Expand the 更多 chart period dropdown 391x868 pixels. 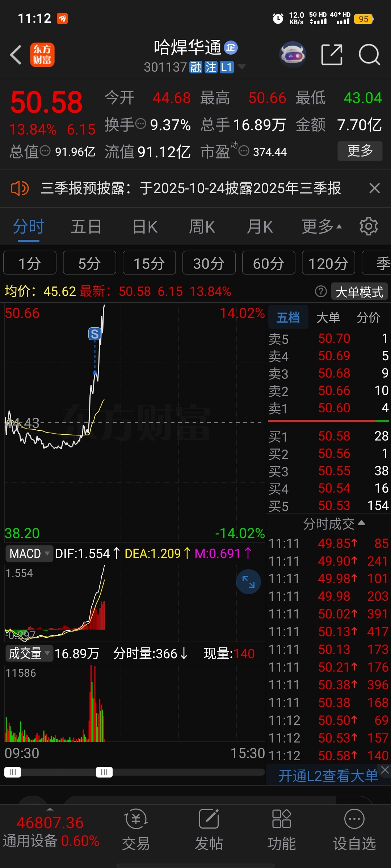point(322,227)
